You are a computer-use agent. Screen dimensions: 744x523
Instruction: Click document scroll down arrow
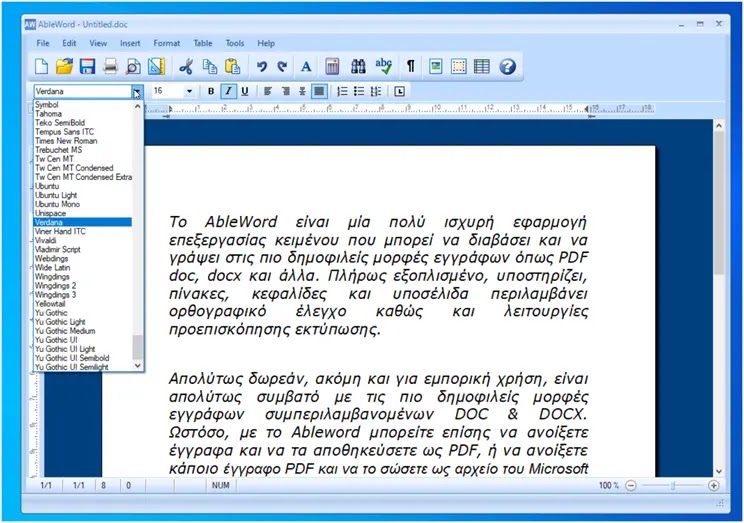(x=718, y=471)
